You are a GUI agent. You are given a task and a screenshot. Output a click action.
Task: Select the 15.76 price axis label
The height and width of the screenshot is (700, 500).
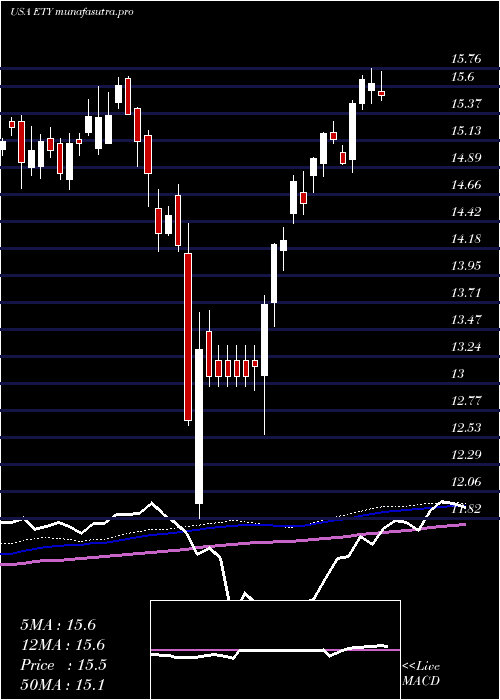(466, 58)
